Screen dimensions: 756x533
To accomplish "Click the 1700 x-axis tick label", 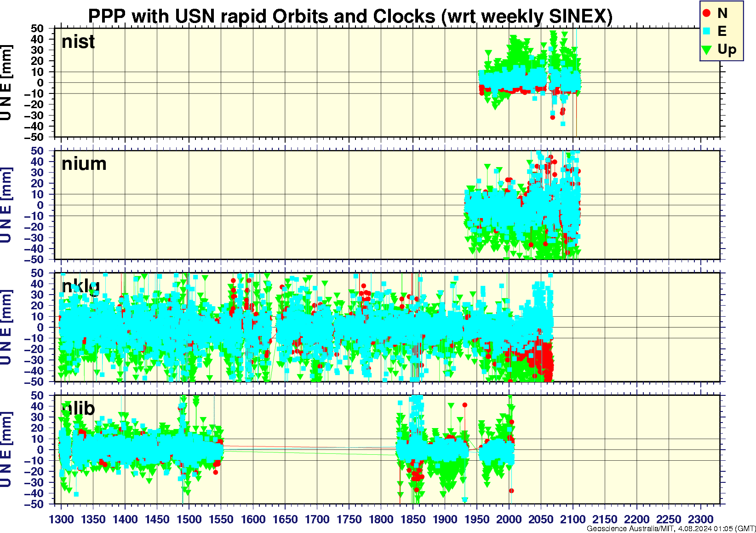I will point(317,519).
